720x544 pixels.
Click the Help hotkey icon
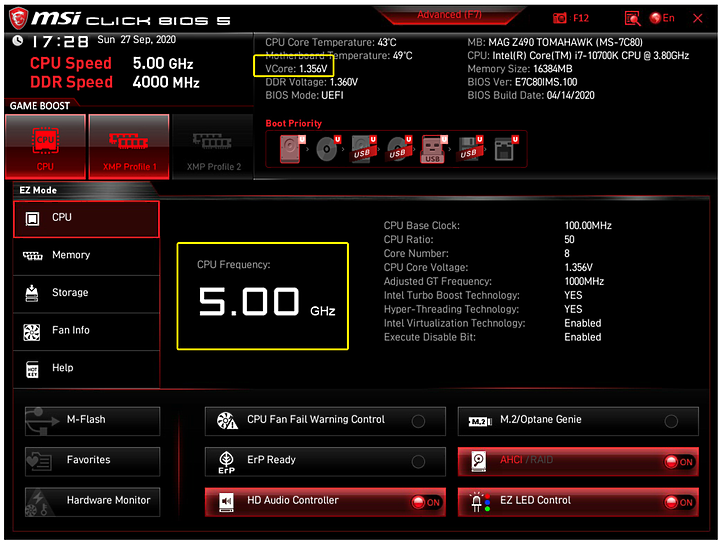[32, 369]
